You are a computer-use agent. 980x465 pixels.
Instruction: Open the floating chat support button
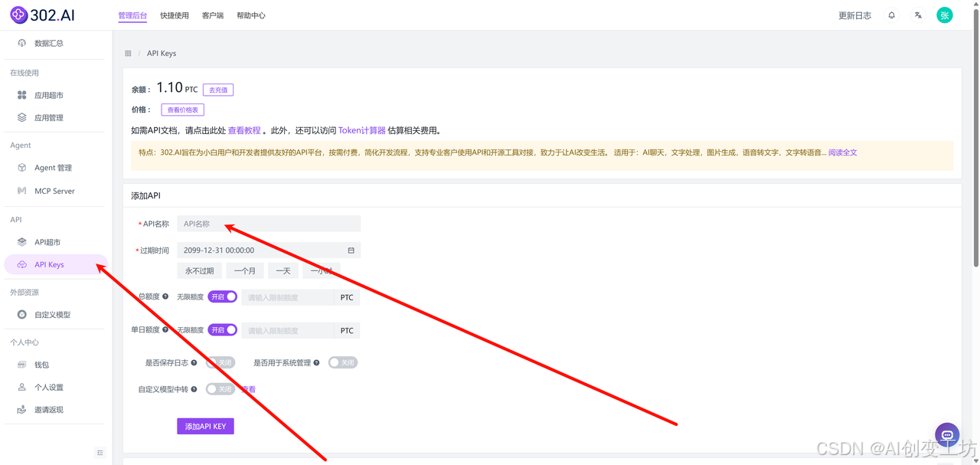(x=947, y=434)
